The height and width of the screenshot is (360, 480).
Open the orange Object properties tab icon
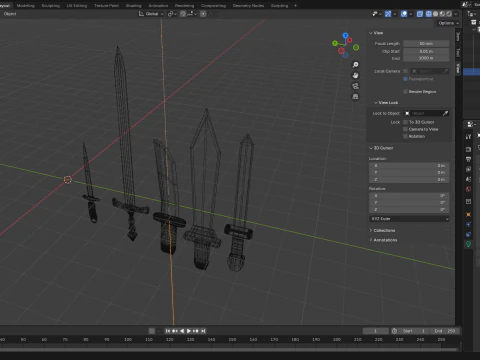(468, 214)
